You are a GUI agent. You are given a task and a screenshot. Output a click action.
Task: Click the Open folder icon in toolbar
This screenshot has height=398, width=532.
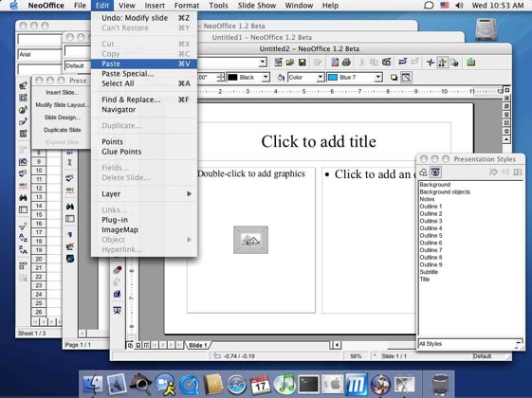pyautogui.click(x=290, y=63)
